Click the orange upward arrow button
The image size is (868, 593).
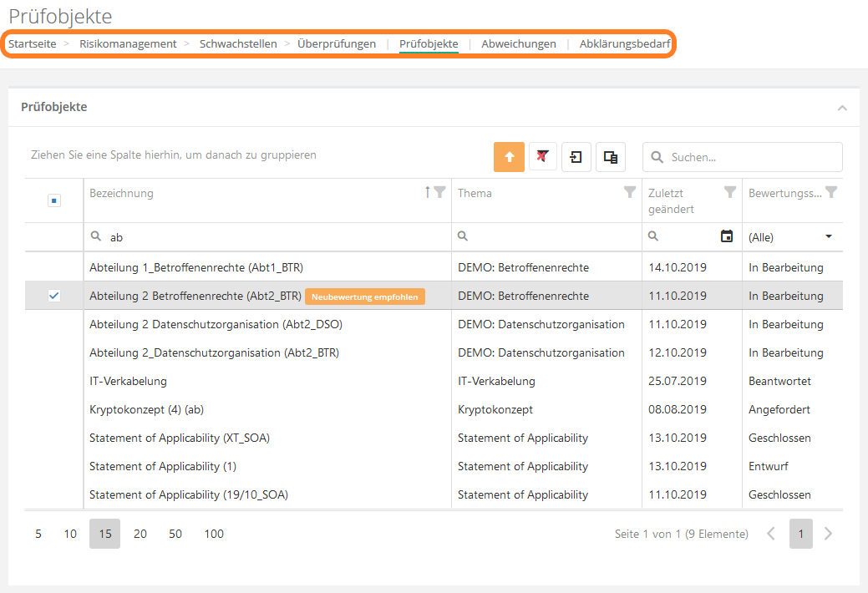(509, 157)
